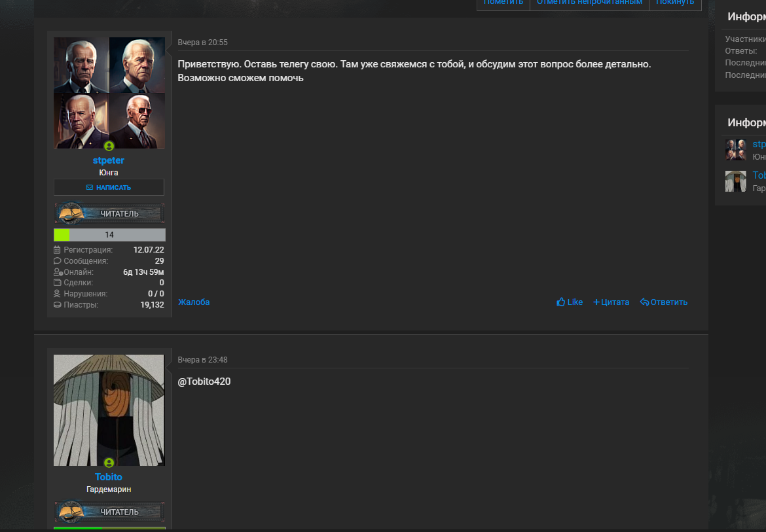Leave the conversation via Покинуть

(675, 3)
